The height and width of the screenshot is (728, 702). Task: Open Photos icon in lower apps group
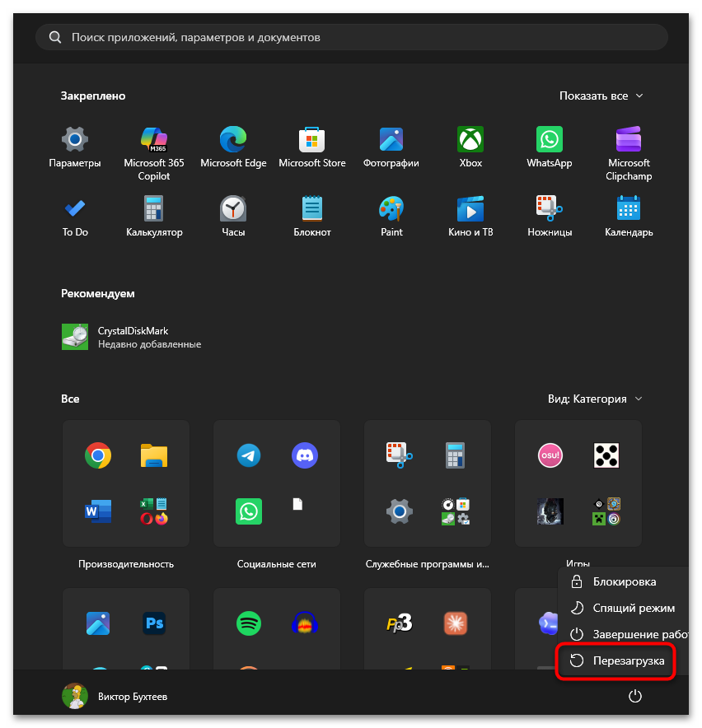point(98,623)
